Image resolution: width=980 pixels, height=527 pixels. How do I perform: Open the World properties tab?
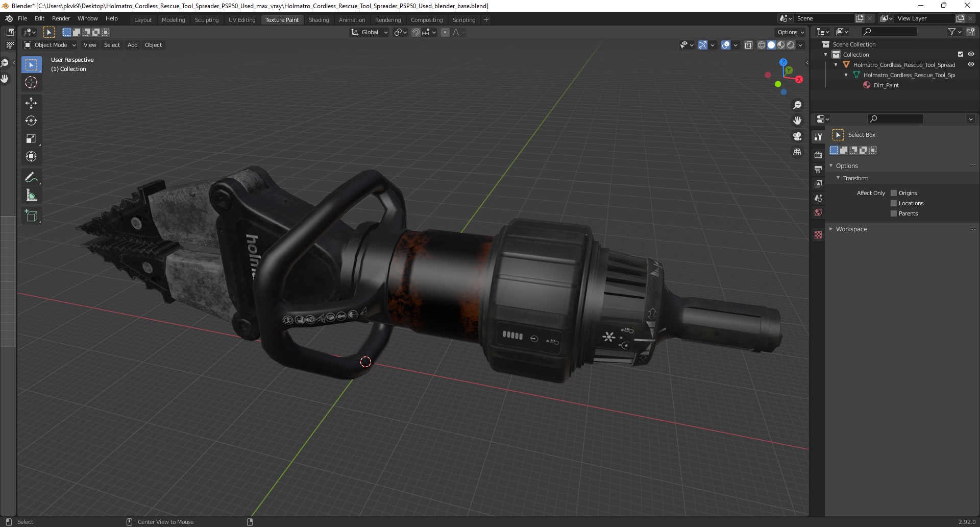(818, 212)
